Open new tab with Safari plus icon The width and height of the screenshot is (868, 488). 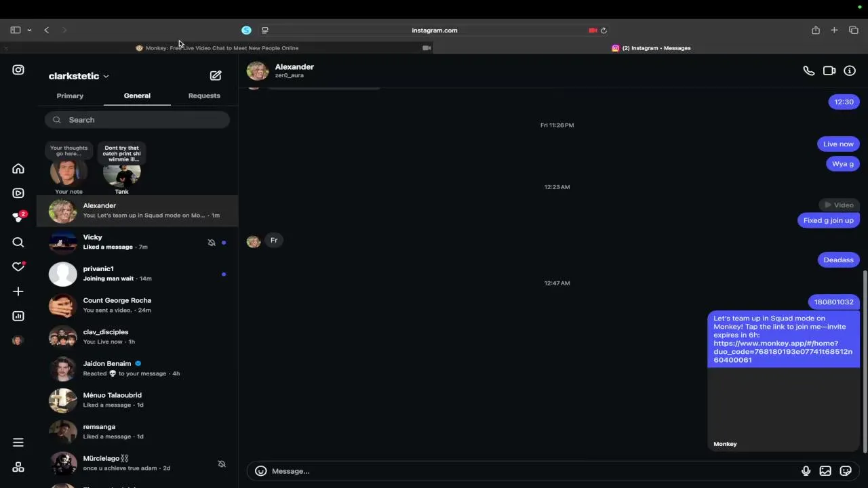pos(835,30)
